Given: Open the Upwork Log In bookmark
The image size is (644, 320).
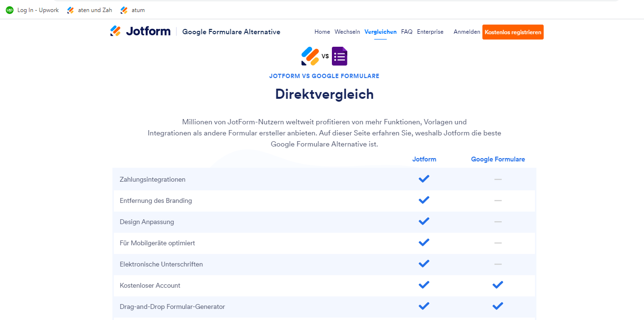Looking at the screenshot, I should click(32, 10).
